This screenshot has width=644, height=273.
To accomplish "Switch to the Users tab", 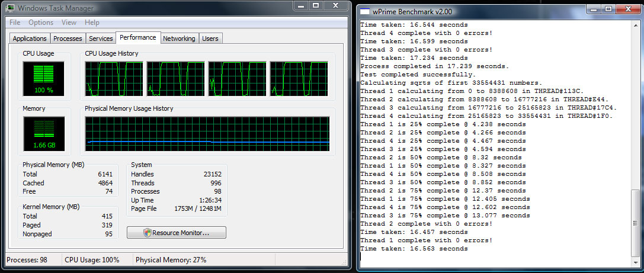I will coord(210,38).
